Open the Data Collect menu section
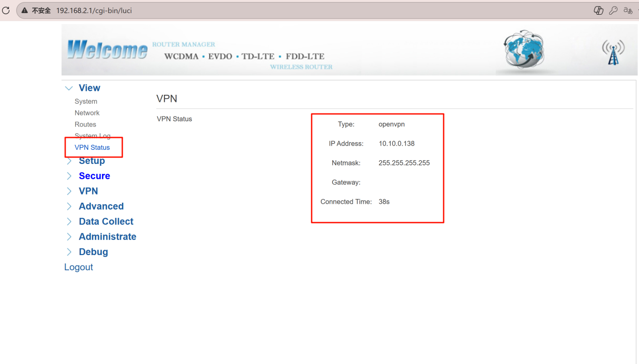 coord(106,221)
